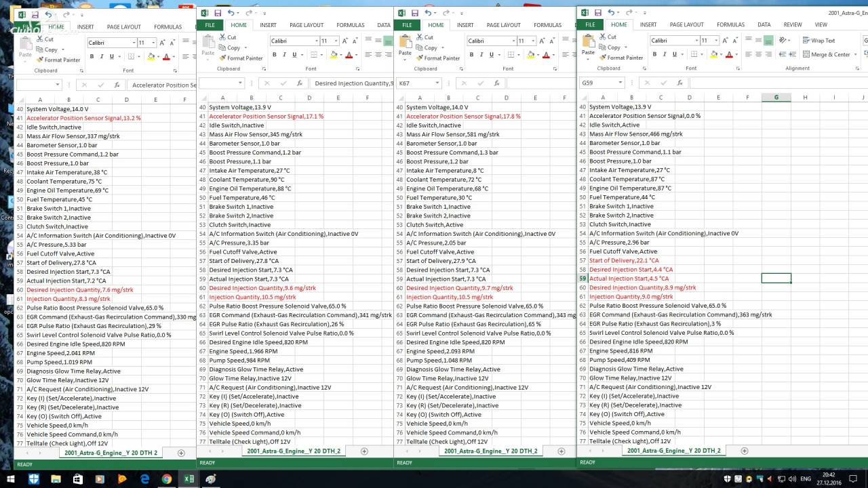The width and height of the screenshot is (868, 488).
Task: Select column G header in the rightmost window
Action: pos(776,97)
